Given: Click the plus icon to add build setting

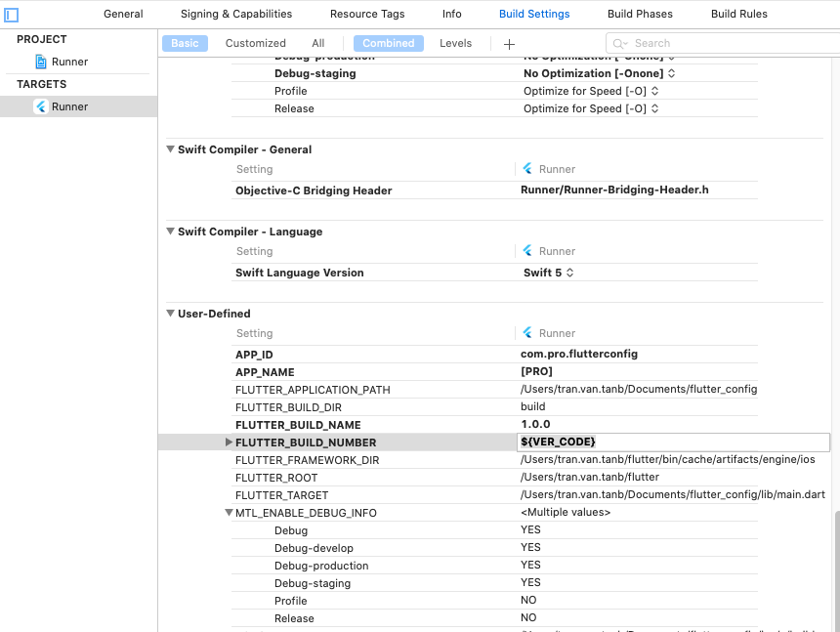Looking at the screenshot, I should click(509, 44).
